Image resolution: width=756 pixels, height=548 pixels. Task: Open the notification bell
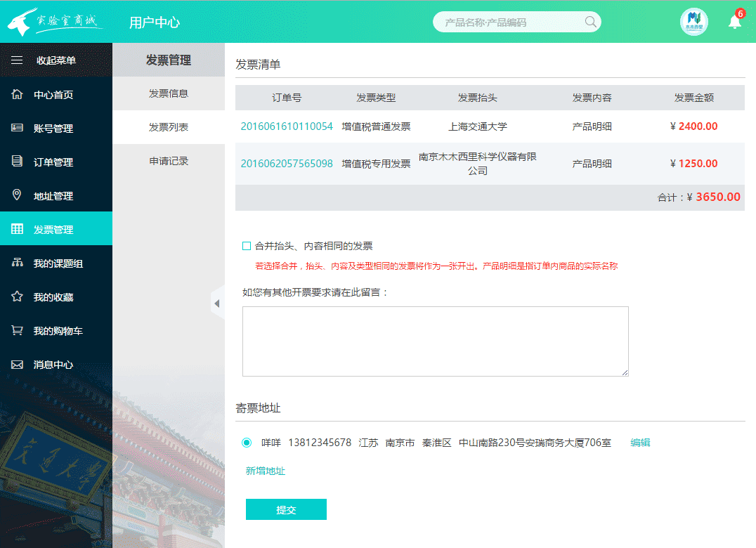point(735,22)
